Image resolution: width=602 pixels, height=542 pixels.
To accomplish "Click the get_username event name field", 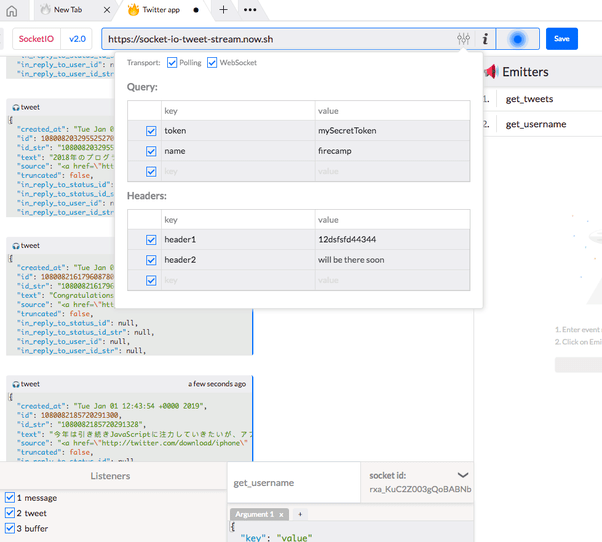I will pyautogui.click(x=294, y=483).
